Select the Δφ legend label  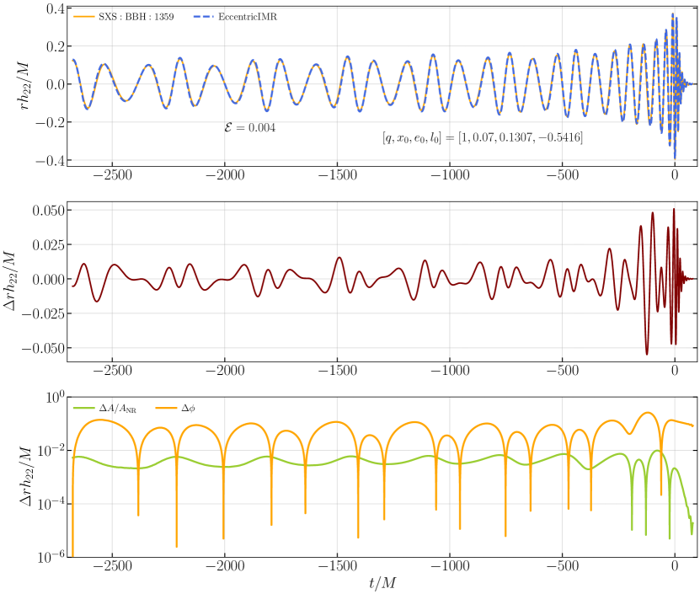tap(188, 408)
